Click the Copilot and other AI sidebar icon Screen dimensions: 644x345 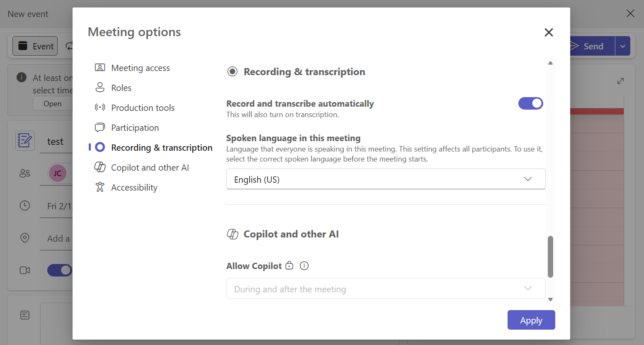point(100,167)
